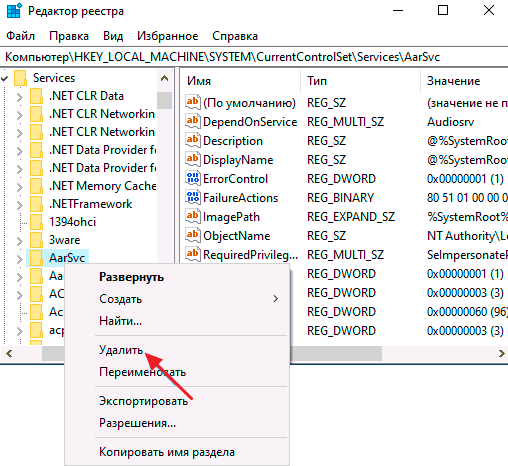The height and width of the screenshot is (466, 508).
Task: Open the Файл menu
Action: [21, 36]
